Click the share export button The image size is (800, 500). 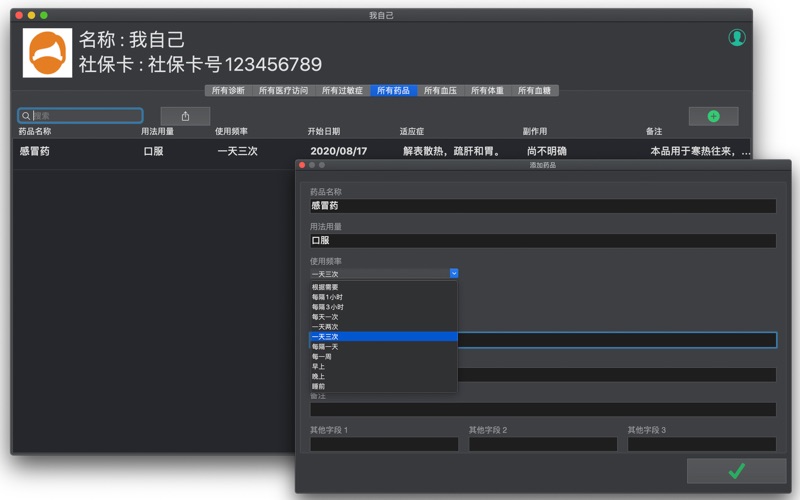185,116
